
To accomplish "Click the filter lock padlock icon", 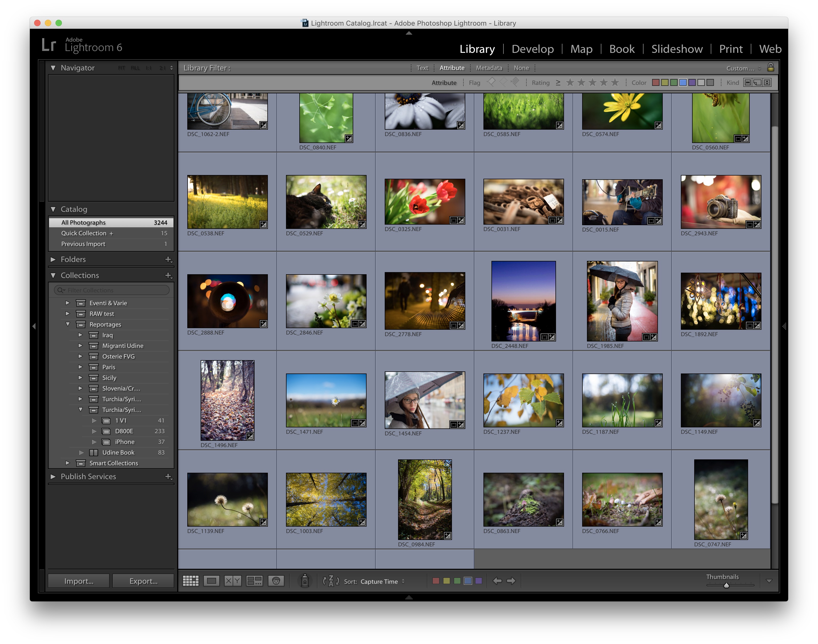I will 771,67.
